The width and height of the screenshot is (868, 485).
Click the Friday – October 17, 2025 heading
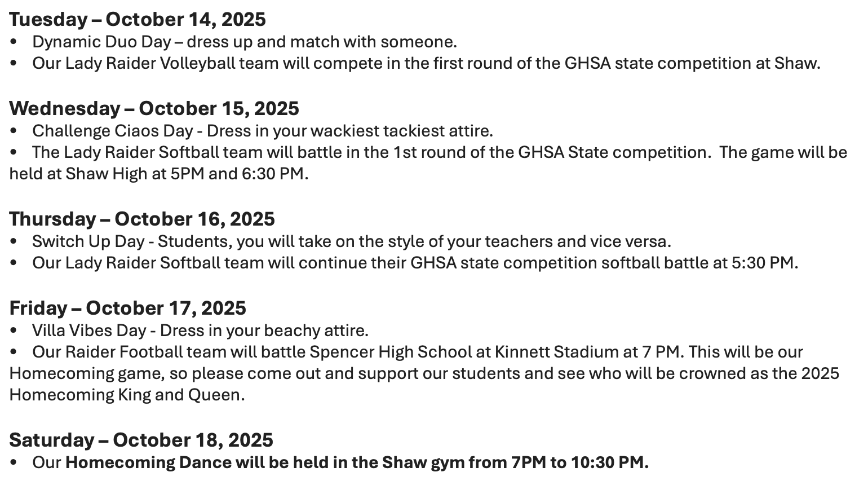(127, 308)
